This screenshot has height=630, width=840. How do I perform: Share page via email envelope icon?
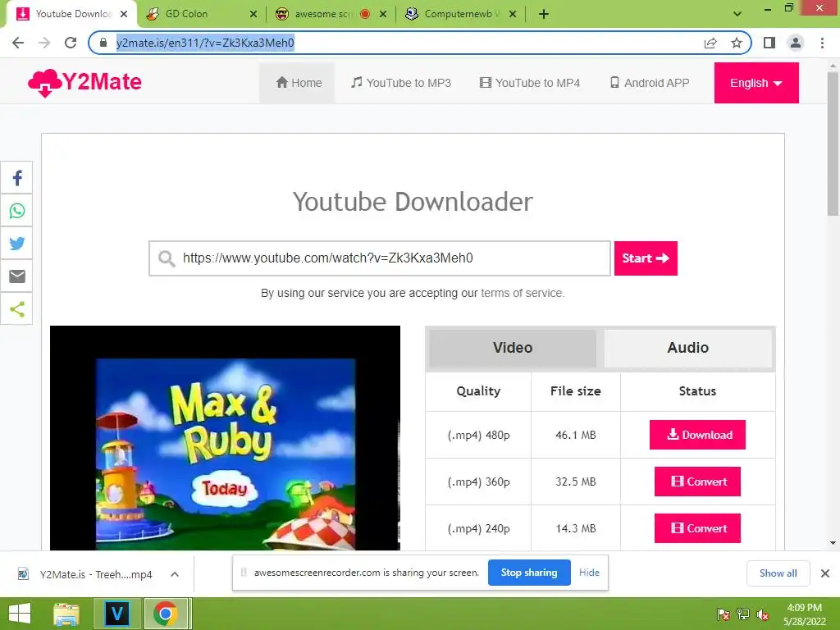tap(16, 276)
